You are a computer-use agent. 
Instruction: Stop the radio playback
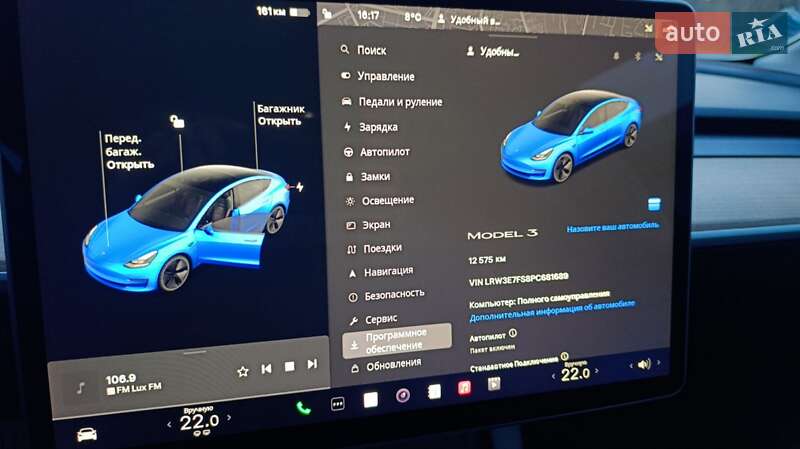click(289, 366)
